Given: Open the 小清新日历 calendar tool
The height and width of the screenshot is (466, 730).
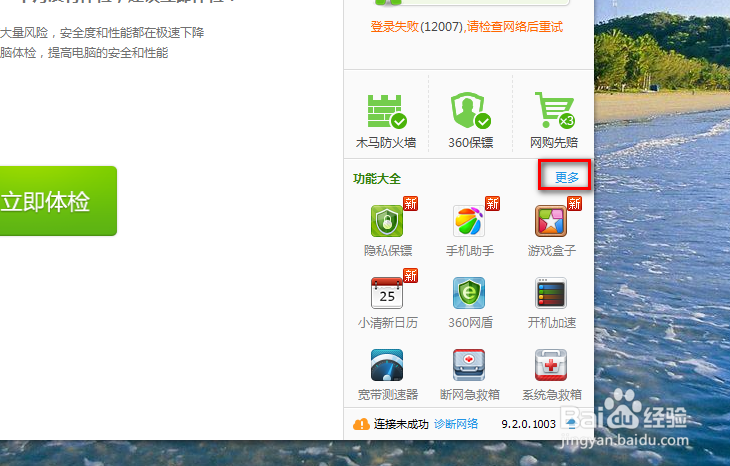Looking at the screenshot, I should 387,293.
